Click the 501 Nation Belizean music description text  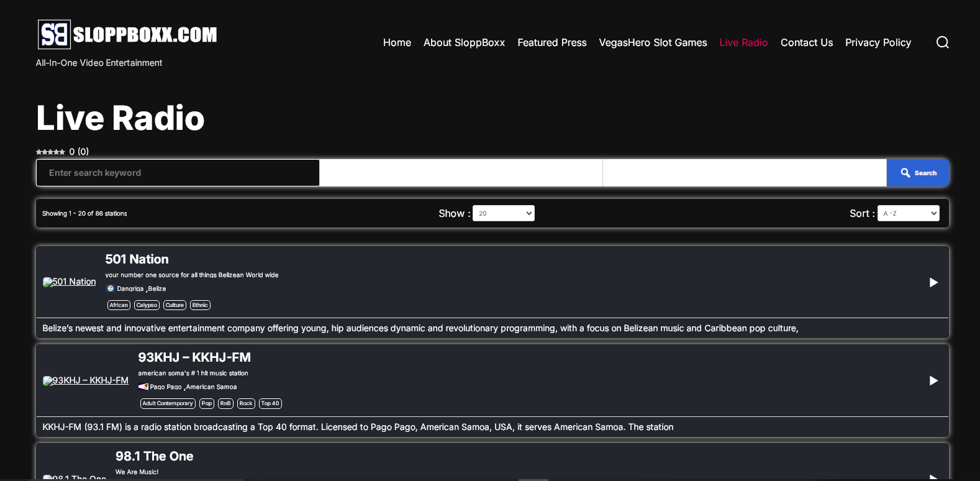[x=420, y=328]
